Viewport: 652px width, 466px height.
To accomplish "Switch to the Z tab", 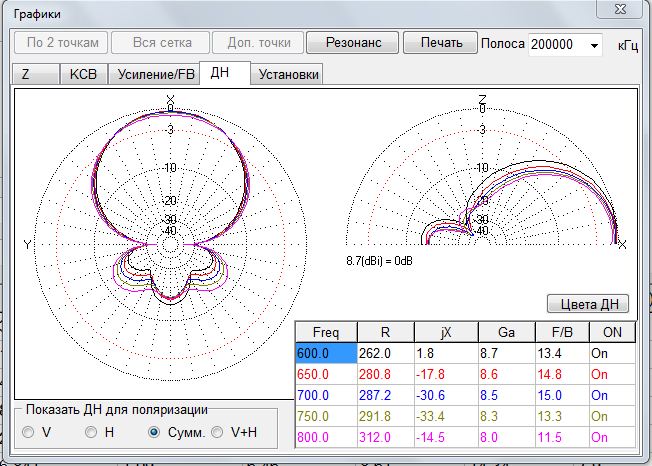I will [x=25, y=75].
